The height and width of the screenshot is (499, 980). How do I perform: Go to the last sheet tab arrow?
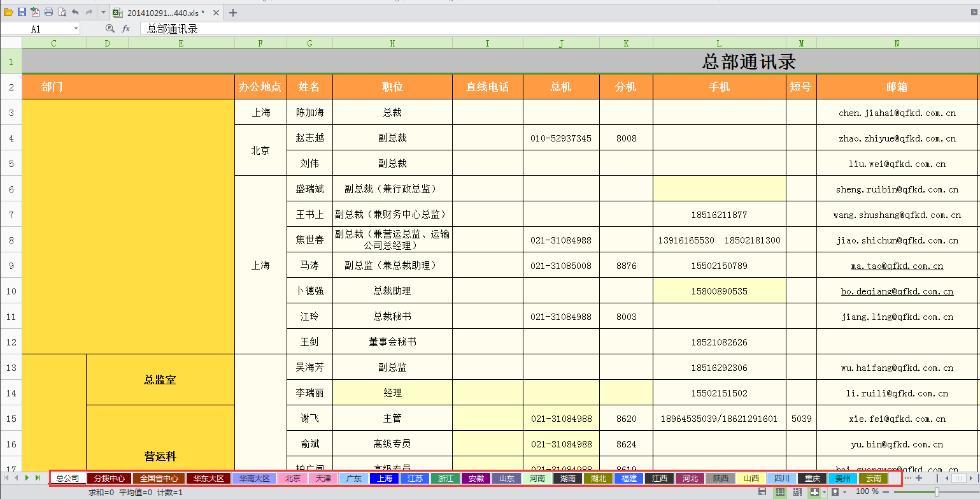coord(37,477)
